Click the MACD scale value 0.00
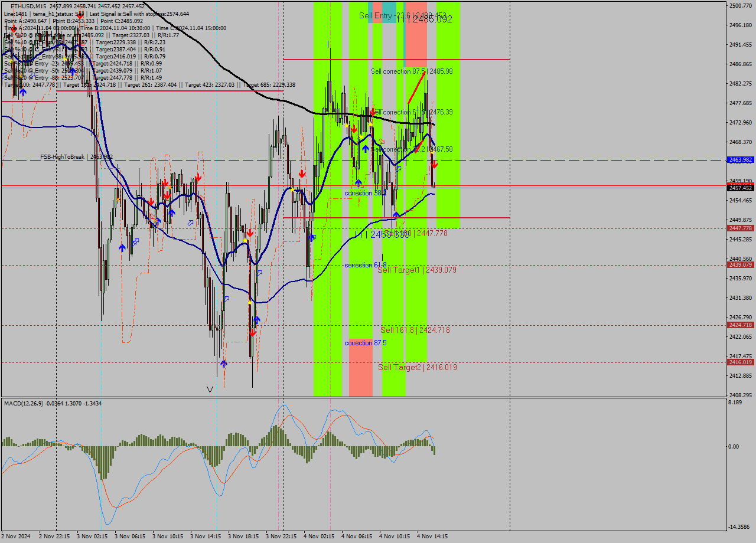This screenshot has width=756, height=543. click(735, 446)
